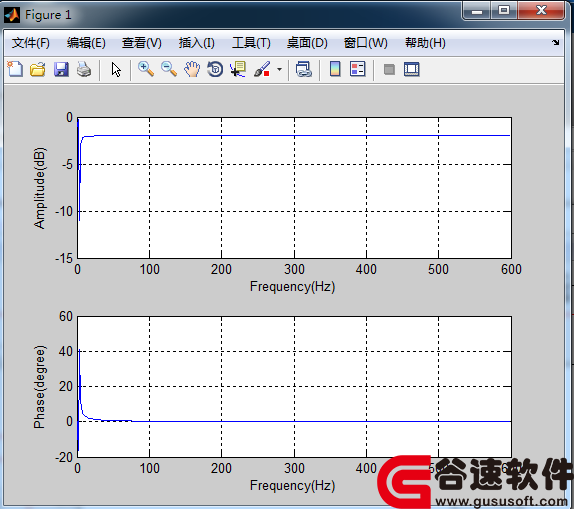
Task: Click the New Figure icon
Action: (x=15, y=69)
